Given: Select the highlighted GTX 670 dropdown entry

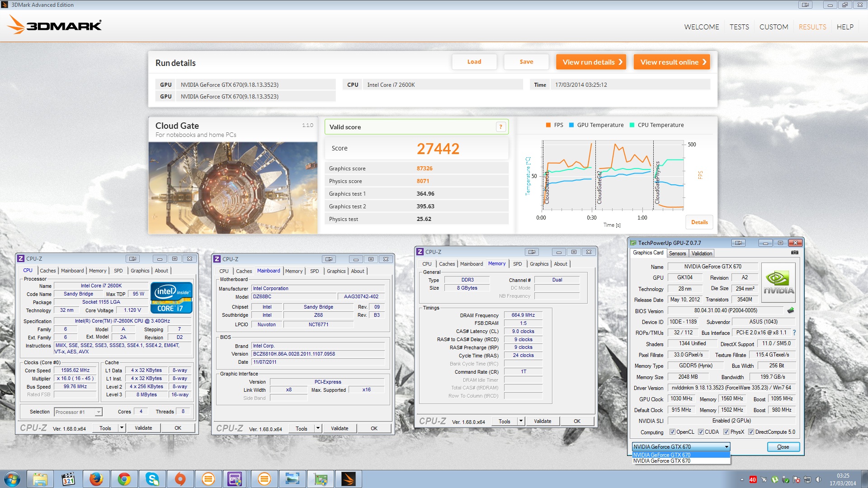Looking at the screenshot, I should pos(681,455).
